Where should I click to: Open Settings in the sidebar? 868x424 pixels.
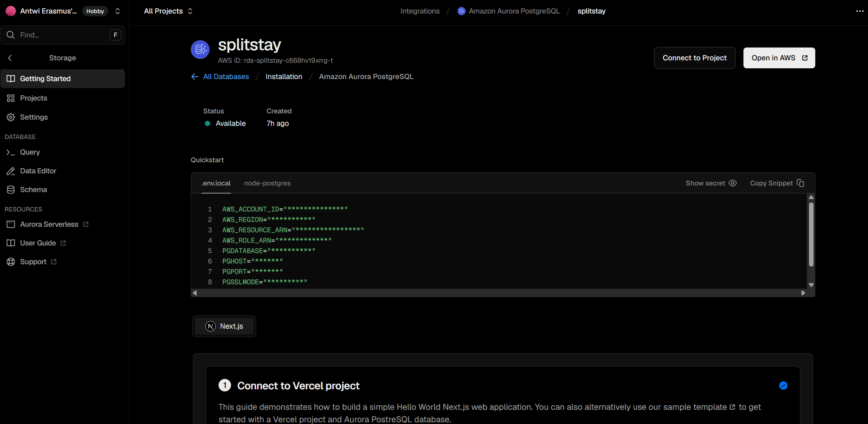(x=63, y=117)
